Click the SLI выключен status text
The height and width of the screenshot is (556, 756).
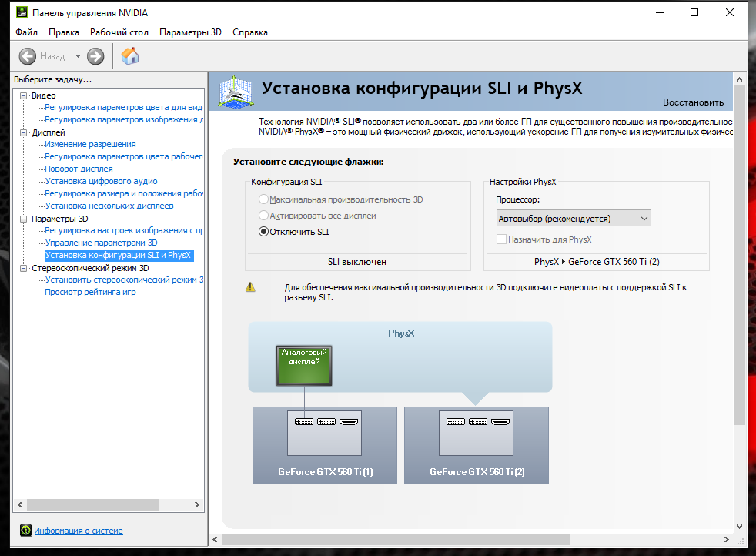click(357, 262)
